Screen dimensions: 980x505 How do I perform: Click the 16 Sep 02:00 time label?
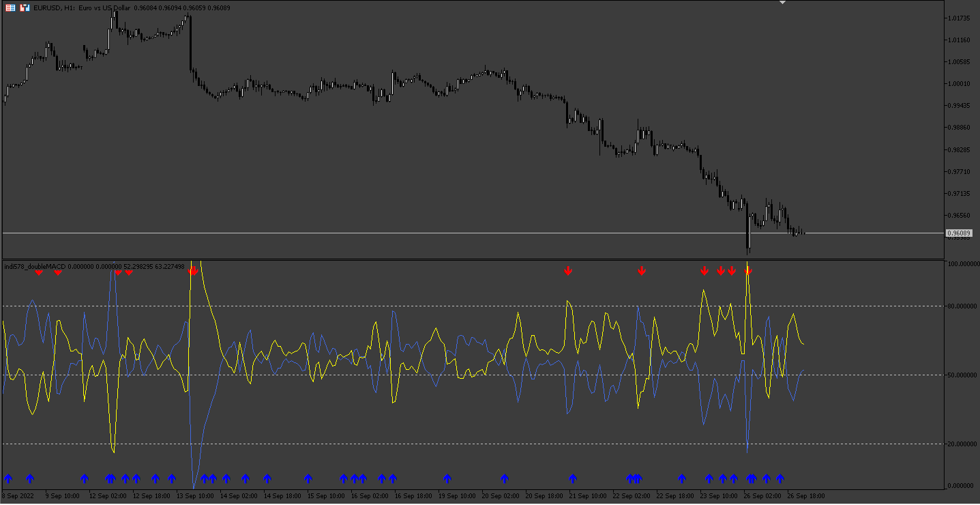370,497
